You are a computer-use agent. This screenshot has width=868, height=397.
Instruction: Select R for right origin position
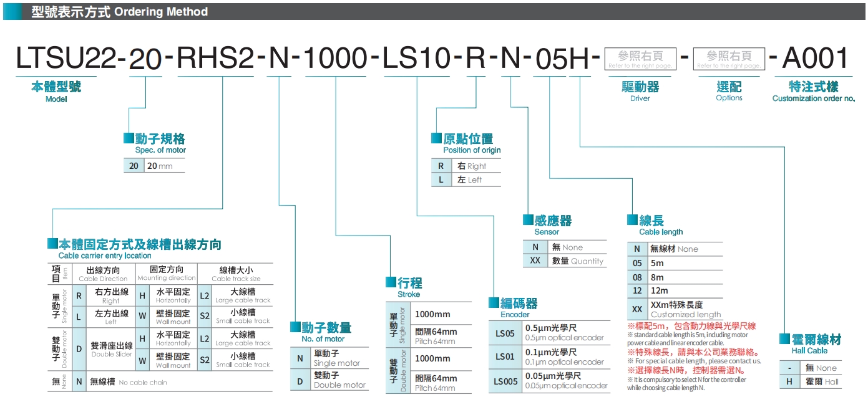pyautogui.click(x=441, y=166)
